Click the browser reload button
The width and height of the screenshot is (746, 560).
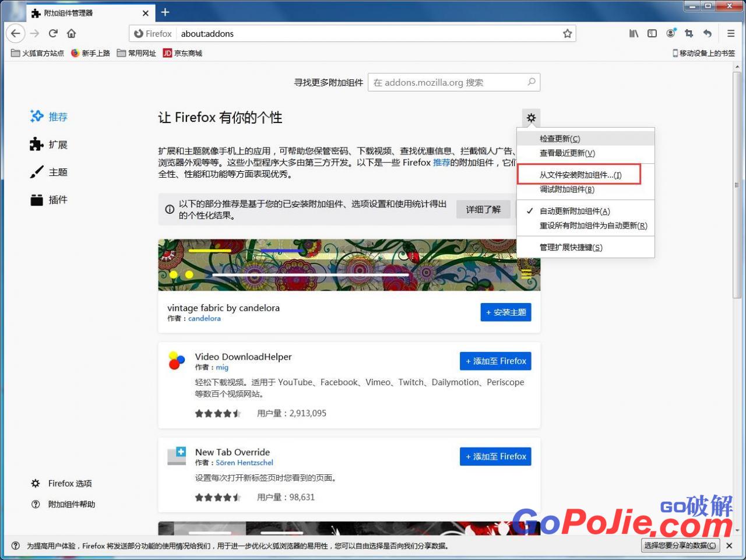pos(53,34)
